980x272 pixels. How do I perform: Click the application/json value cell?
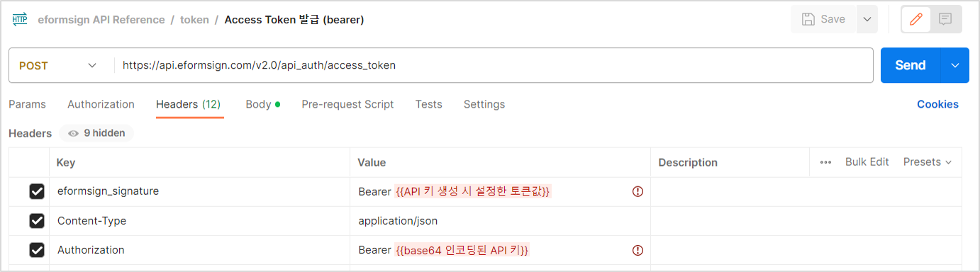[500, 221]
